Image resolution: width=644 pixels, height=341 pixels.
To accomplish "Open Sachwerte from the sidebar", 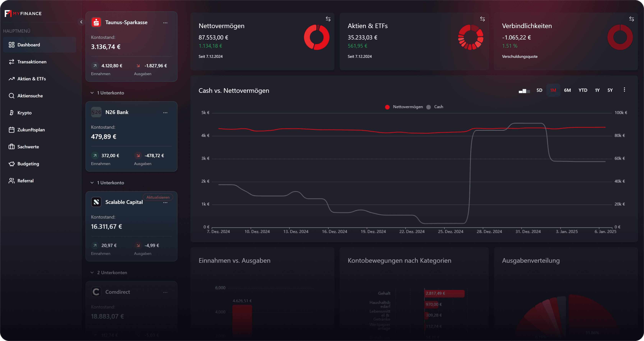I will click(x=39, y=147).
